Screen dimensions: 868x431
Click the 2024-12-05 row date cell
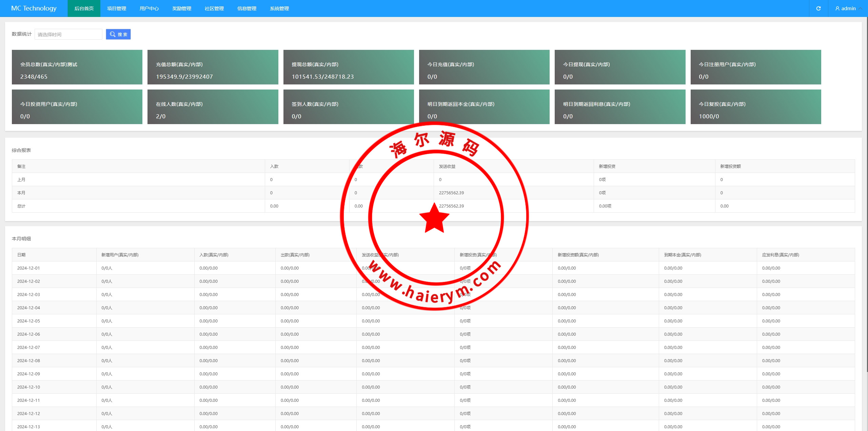[29, 321]
